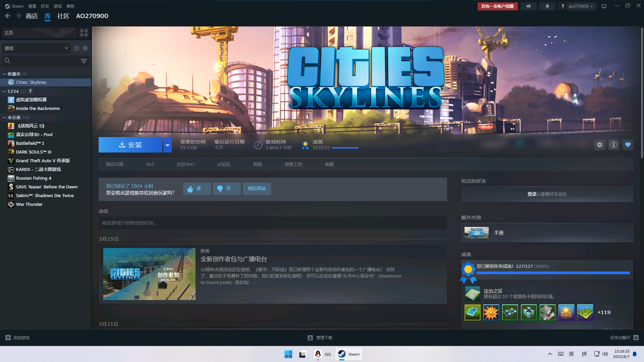Open 好友与聊天 panel
The width and height of the screenshot is (644, 362).
point(624,338)
